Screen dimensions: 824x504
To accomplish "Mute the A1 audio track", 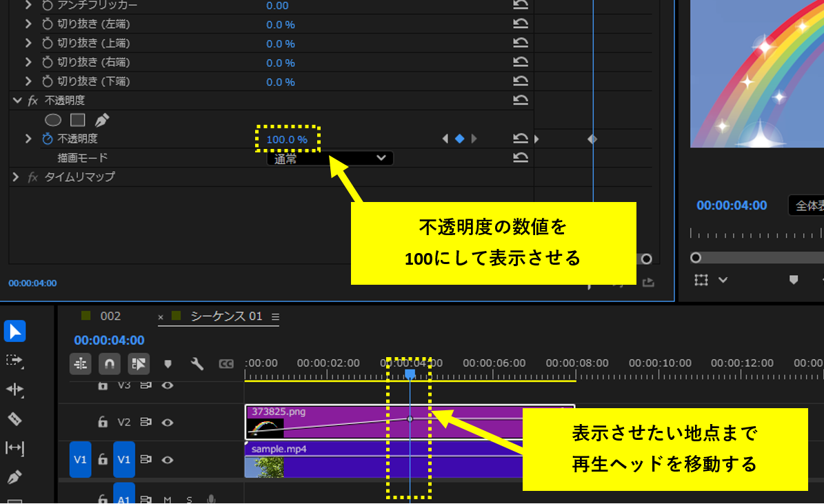I will [x=167, y=499].
